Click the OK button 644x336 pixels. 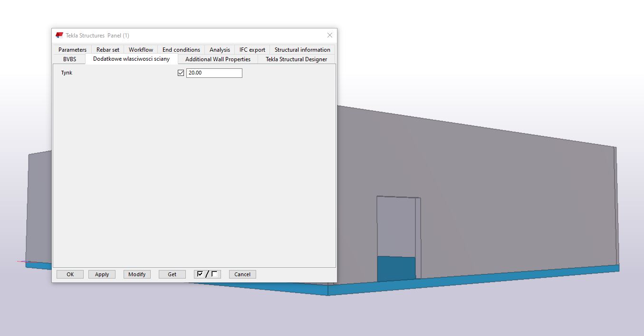tap(70, 274)
